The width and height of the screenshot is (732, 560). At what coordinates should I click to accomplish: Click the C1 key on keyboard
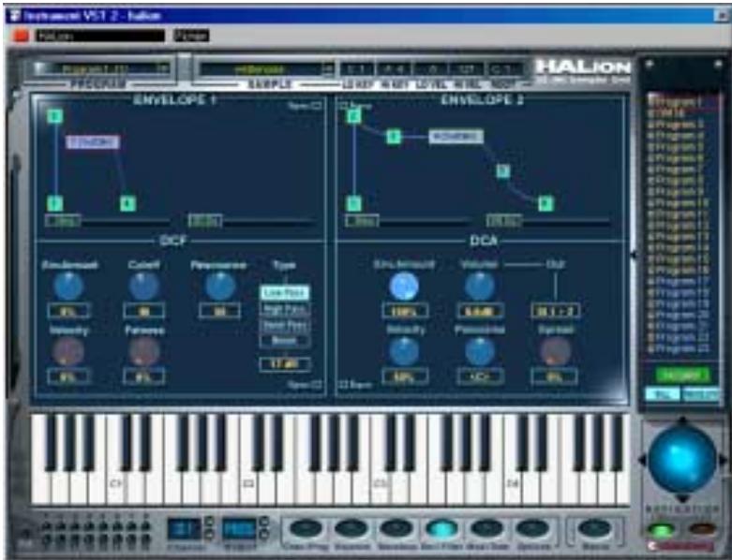tap(115, 485)
